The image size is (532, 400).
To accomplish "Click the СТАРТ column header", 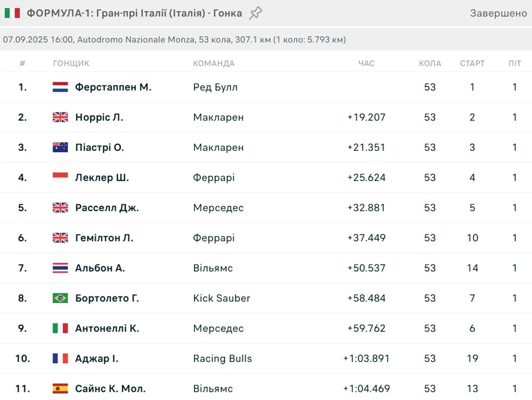I will click(472, 63).
